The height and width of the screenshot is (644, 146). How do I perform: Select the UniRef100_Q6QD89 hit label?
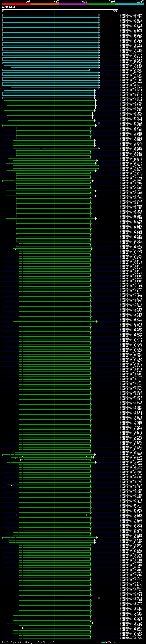pyautogui.click(x=131, y=88)
